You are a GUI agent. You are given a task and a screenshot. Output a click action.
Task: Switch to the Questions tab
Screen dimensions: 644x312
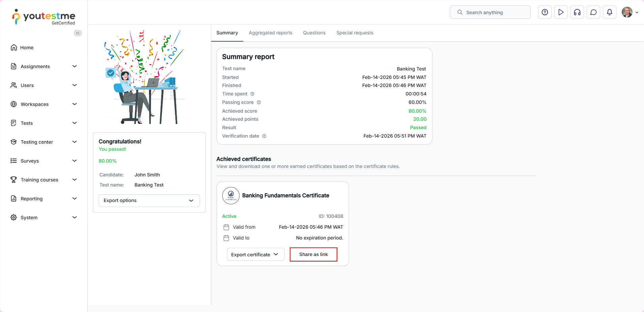point(314,33)
